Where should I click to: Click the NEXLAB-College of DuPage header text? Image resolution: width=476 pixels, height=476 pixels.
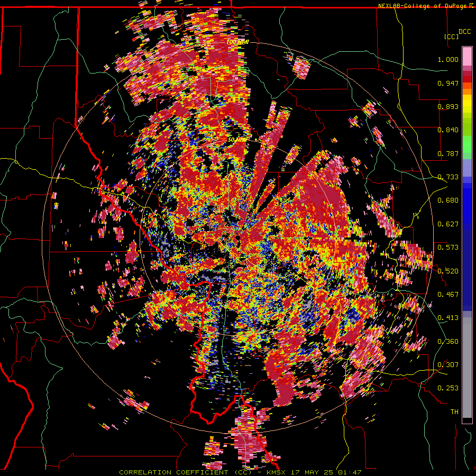[x=422, y=6]
